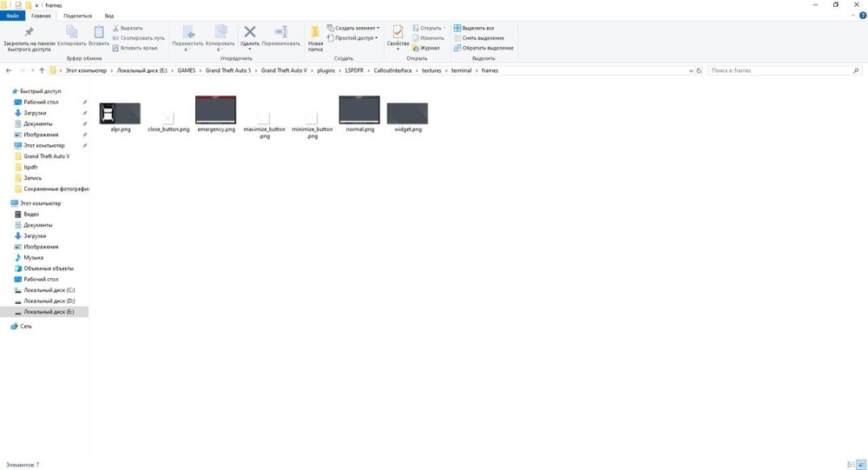Click Вставить ярлык (Paste shortcut)
The image size is (868, 470).
pyautogui.click(x=135, y=48)
